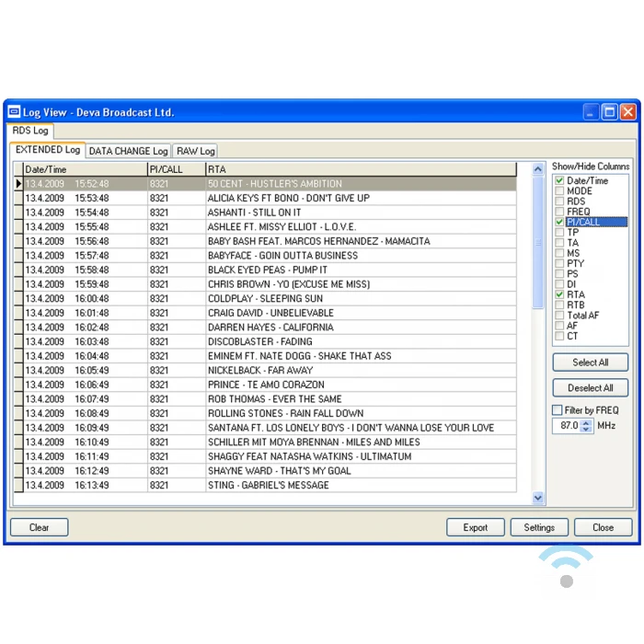
Task: Enable the TP column checkbox
Action: tap(559, 232)
